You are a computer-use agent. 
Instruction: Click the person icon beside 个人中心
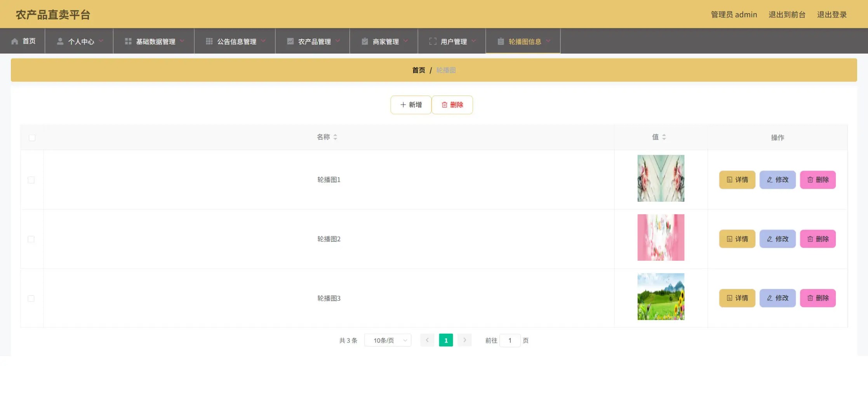(x=60, y=42)
